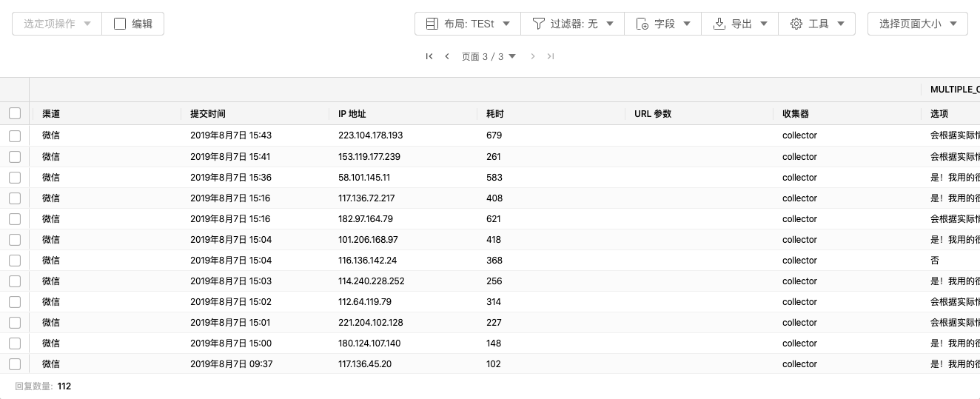Click the funnel filter icon
The width and height of the screenshot is (980, 399).
tap(539, 24)
